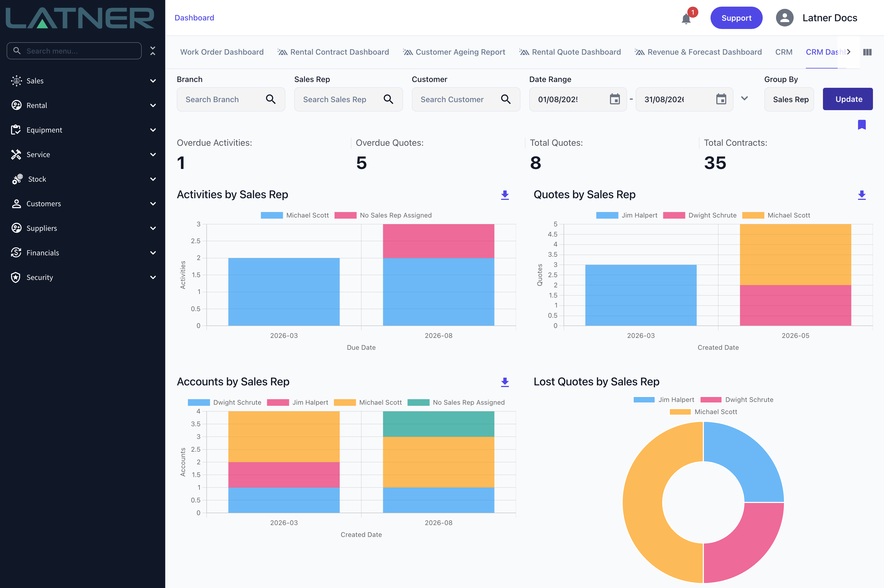Screen dimensions: 884x588
Task: Toggle Jim Halpert series in Quotes legend
Action: (627, 215)
